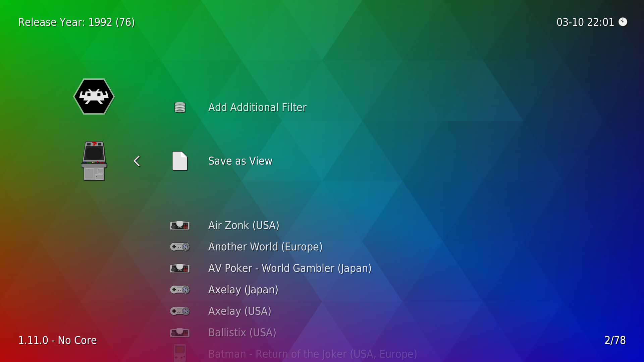The width and height of the screenshot is (644, 362).
Task: Click the database icon beside Add Additional Filter
Action: pos(180,107)
